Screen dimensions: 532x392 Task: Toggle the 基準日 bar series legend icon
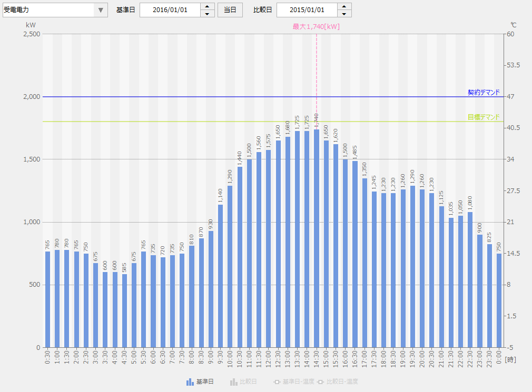point(190,381)
